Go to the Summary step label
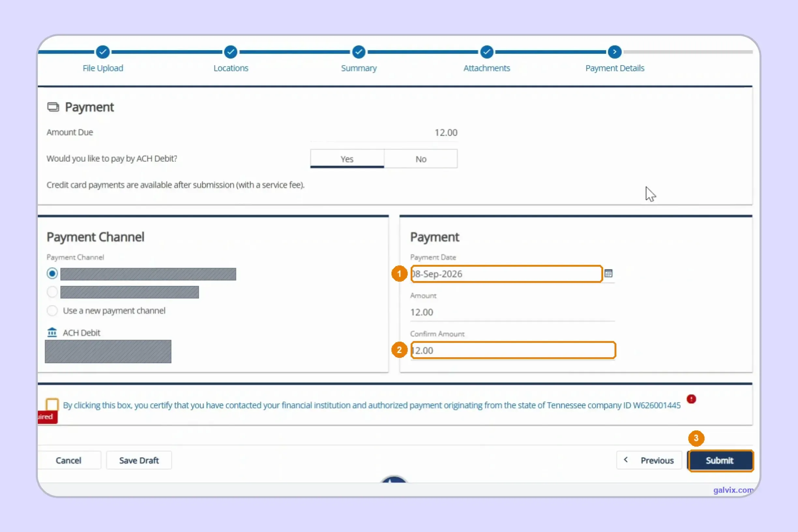The image size is (798, 532). pos(359,68)
